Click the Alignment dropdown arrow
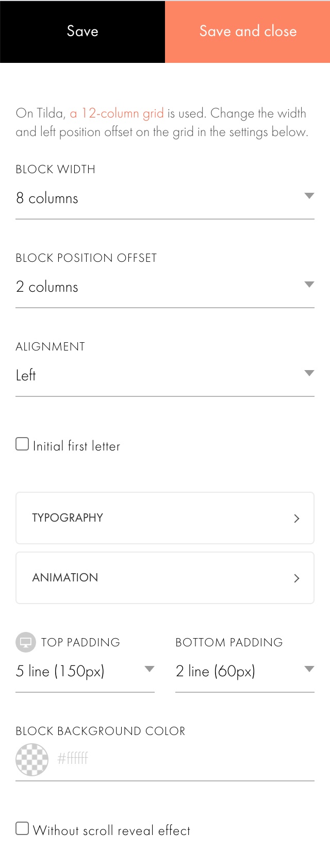This screenshot has height=868, width=330. coord(309,373)
